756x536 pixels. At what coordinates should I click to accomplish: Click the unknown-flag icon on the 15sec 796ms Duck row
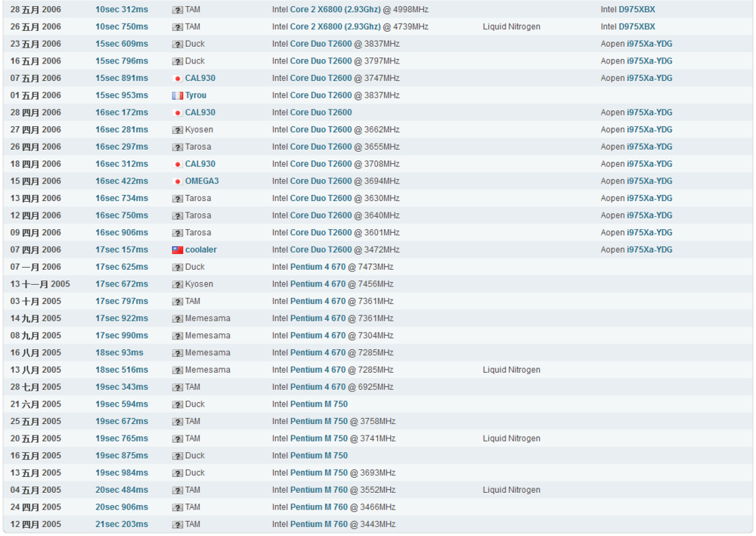click(x=178, y=61)
